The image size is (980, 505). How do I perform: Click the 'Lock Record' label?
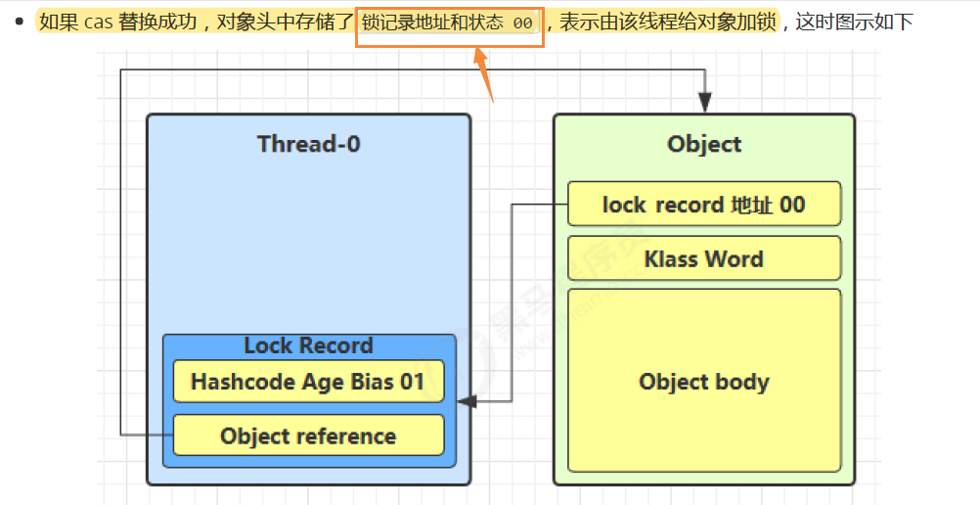pos(308,345)
